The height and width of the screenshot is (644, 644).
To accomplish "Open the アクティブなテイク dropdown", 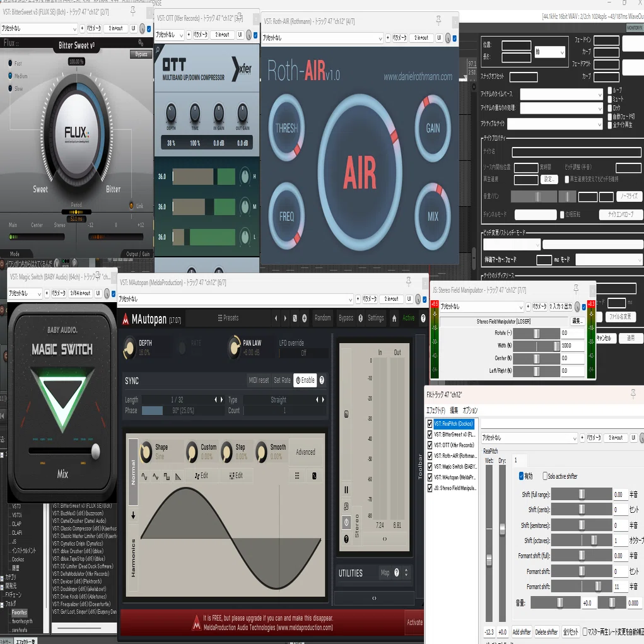I will click(x=555, y=124).
